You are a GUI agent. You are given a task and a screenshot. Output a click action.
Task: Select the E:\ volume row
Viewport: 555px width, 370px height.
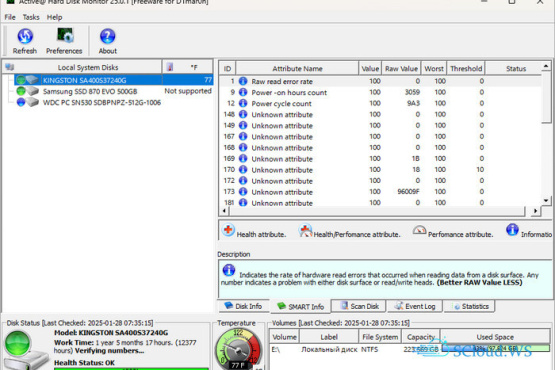click(x=410, y=349)
